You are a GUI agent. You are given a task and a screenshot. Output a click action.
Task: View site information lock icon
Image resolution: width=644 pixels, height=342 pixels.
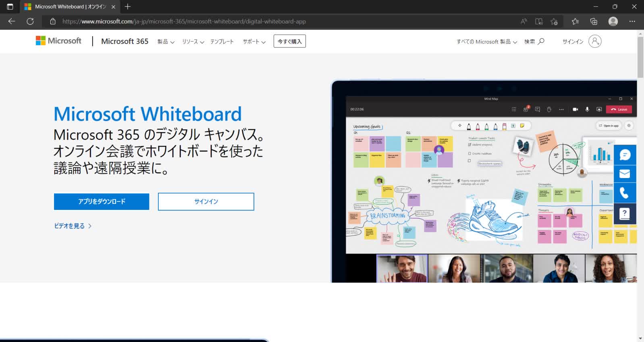pos(53,21)
